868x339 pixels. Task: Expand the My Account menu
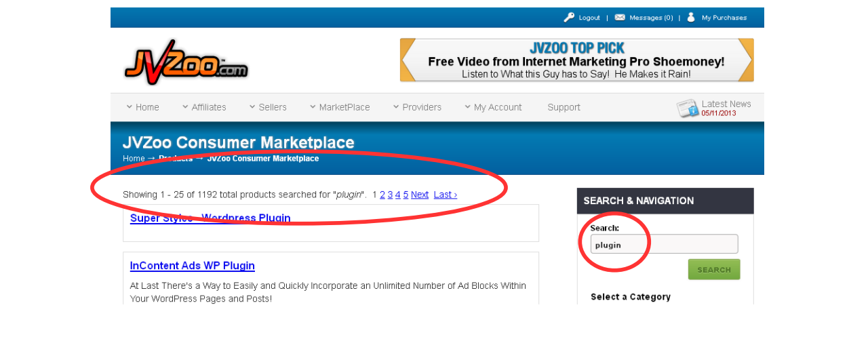pyautogui.click(x=493, y=107)
